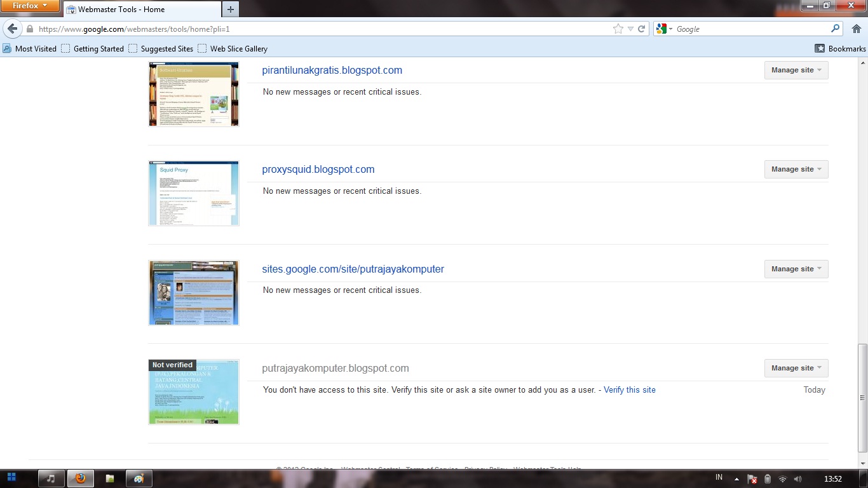Open the Paint taskbar icon
Screen dimensions: 868x488
pos(139,478)
